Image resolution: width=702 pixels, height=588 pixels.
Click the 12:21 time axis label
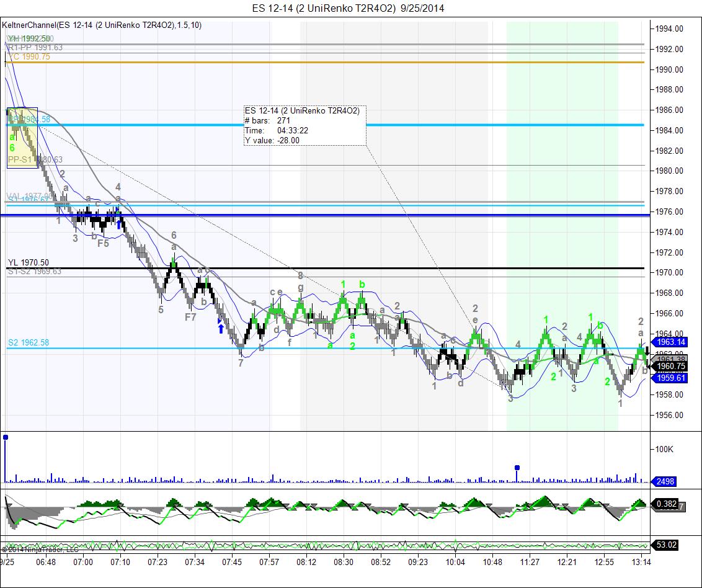567,561
